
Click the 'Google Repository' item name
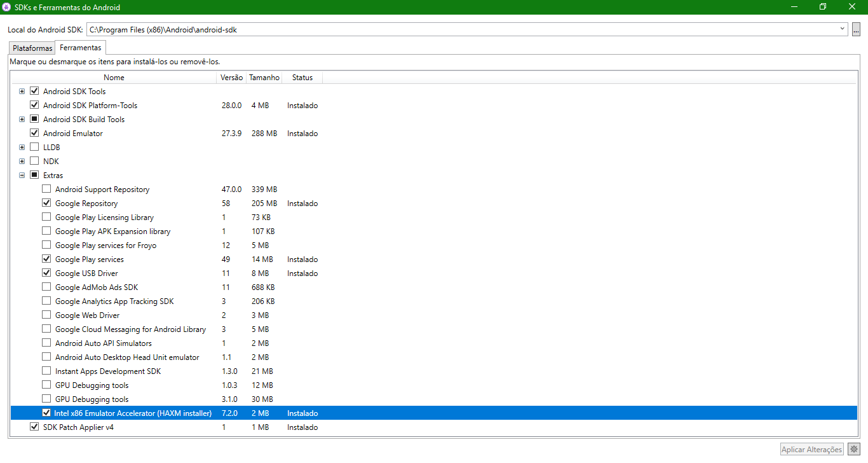pos(86,204)
